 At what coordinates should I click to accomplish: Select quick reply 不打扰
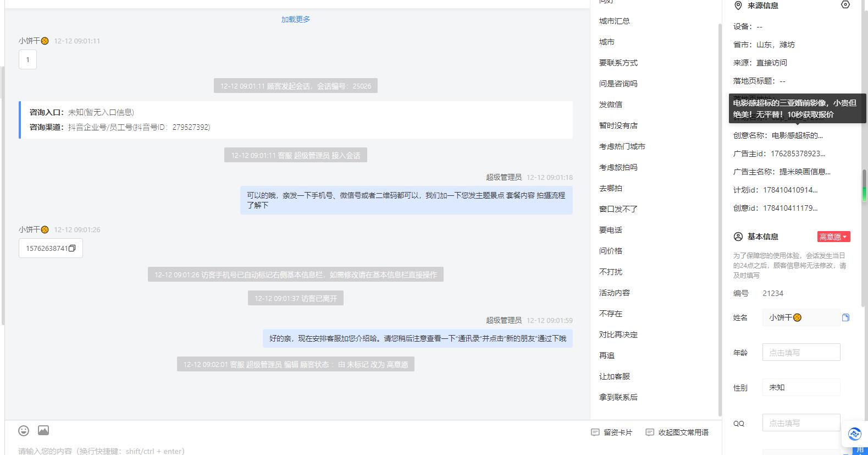pyautogui.click(x=611, y=272)
